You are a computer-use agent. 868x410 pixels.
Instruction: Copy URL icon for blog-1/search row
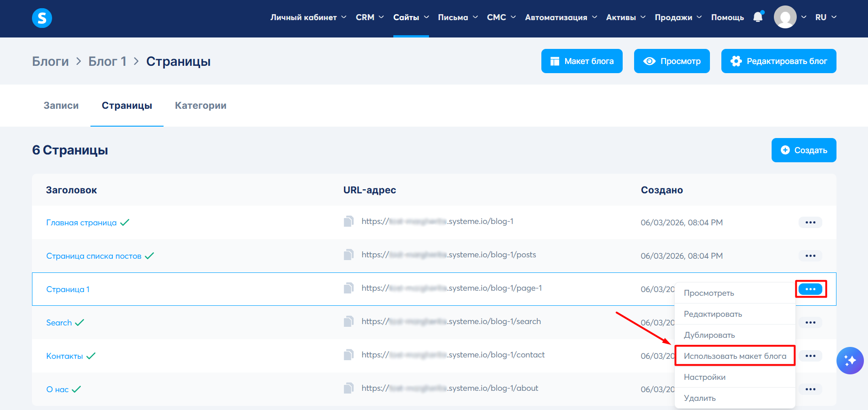point(349,322)
